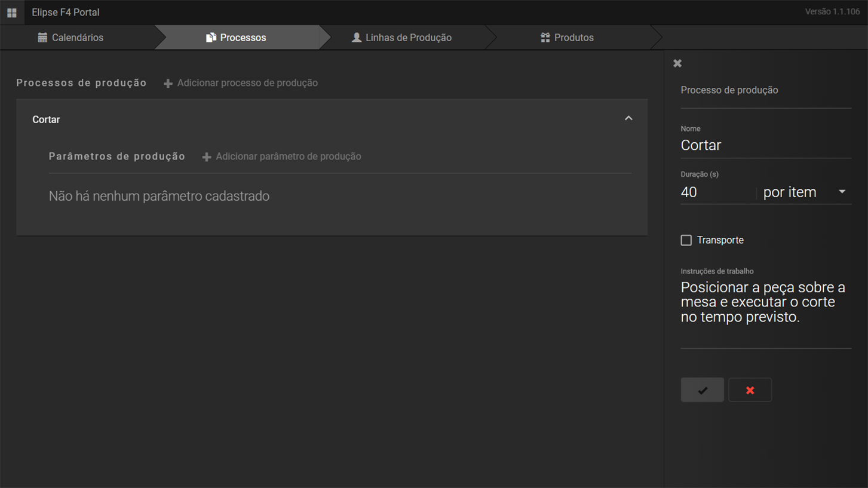The width and height of the screenshot is (868, 488).
Task: Cancel with the red X button
Action: (x=750, y=390)
